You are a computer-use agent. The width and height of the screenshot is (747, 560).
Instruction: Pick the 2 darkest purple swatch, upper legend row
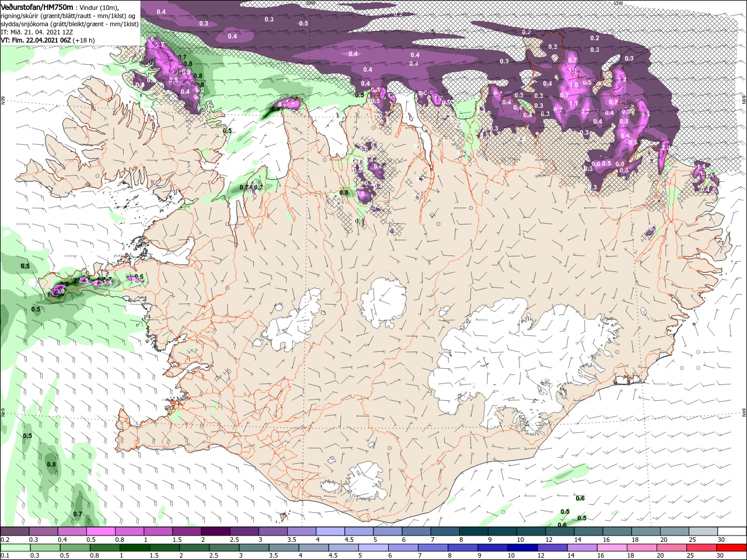[x=215, y=531]
